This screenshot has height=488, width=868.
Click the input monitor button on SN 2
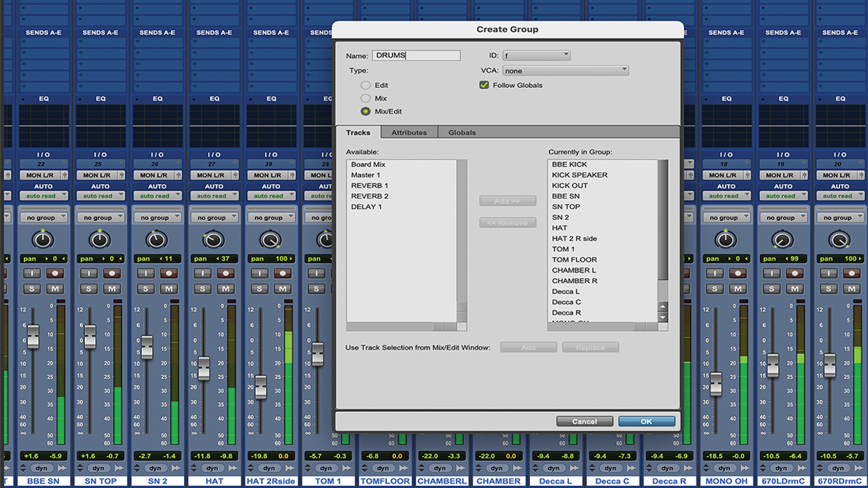[146, 273]
